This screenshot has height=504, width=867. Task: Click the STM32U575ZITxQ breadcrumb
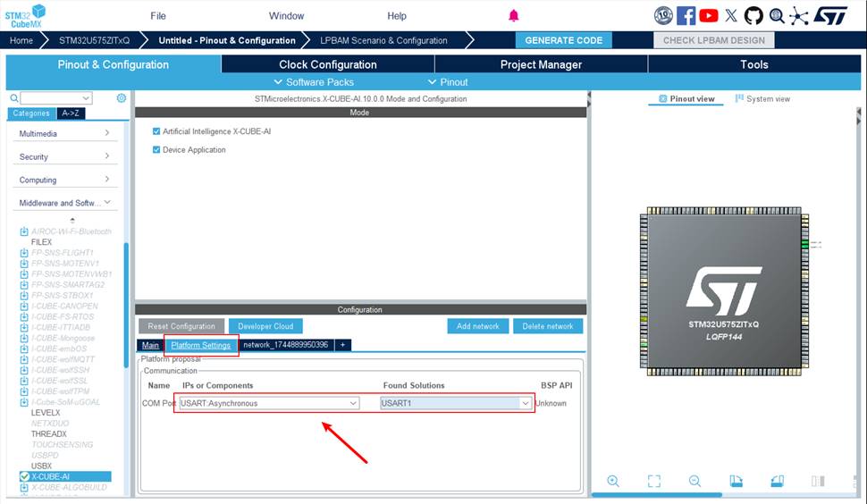click(x=95, y=40)
